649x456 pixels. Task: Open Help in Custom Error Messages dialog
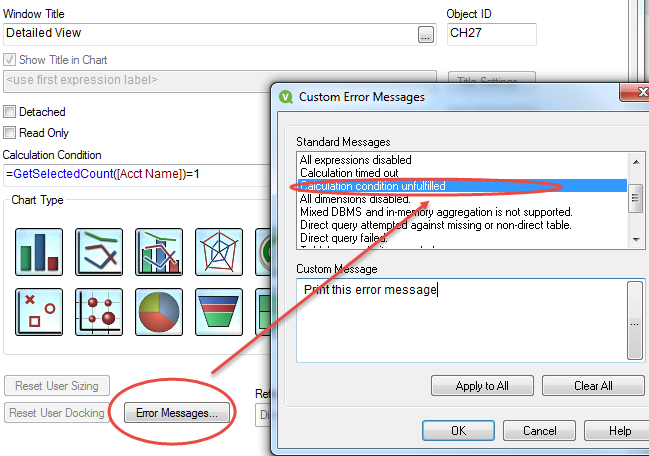coord(617,431)
